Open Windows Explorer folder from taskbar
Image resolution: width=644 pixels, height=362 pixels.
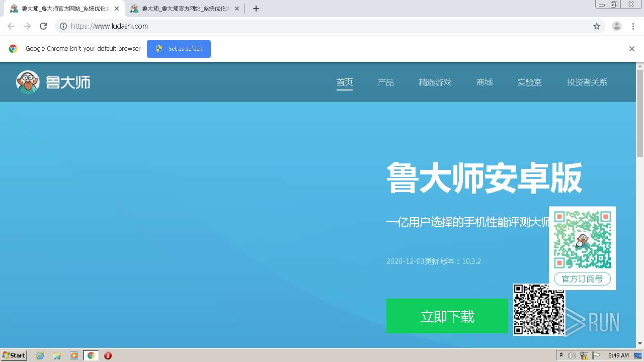point(57,355)
